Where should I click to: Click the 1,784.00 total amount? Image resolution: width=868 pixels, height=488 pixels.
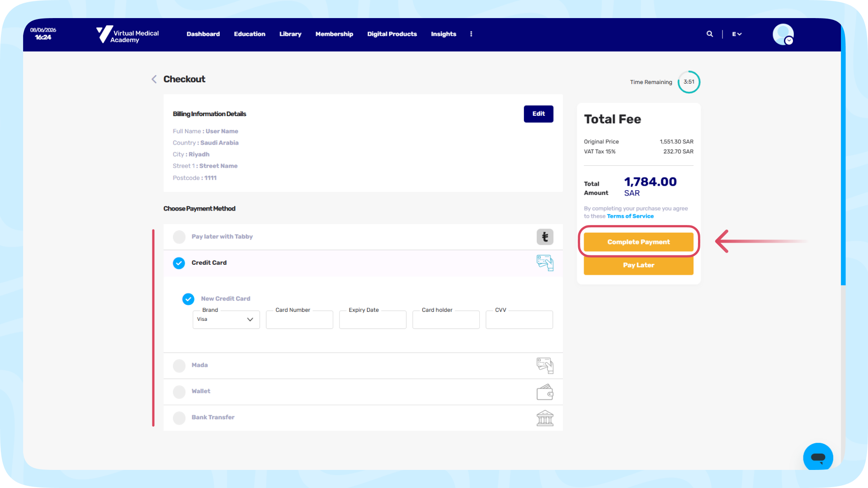pyautogui.click(x=651, y=182)
